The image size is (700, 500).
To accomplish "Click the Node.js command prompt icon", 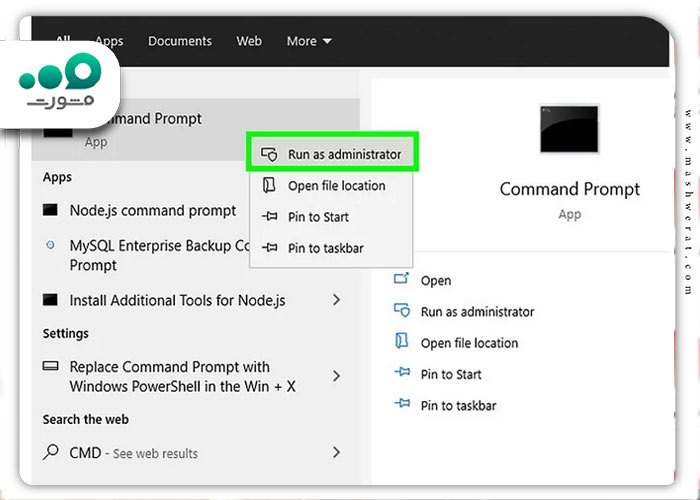I will coord(50,210).
